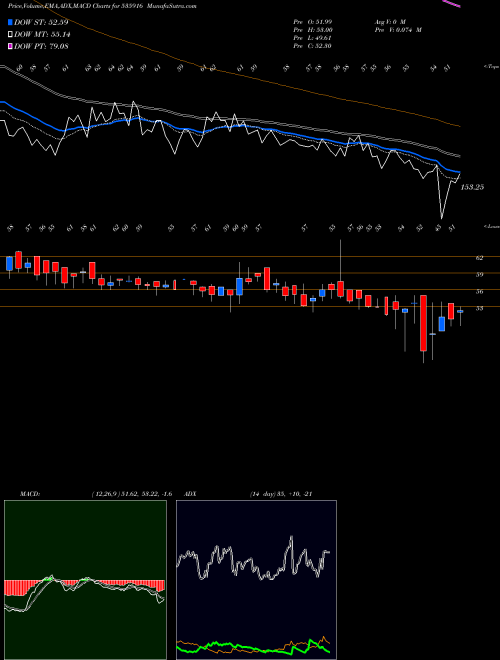Click the Pre V: 0.074 M text
This screenshot has width=500, height=660.
[x=398, y=30]
